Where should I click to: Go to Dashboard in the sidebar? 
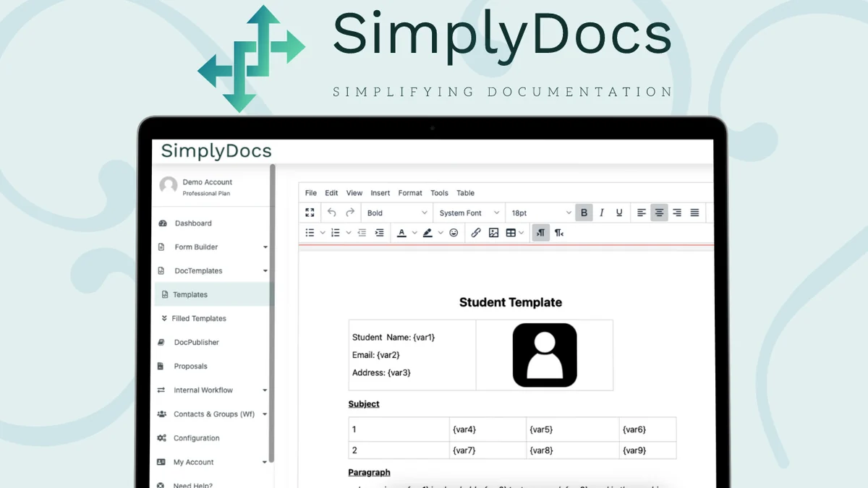[x=192, y=223]
